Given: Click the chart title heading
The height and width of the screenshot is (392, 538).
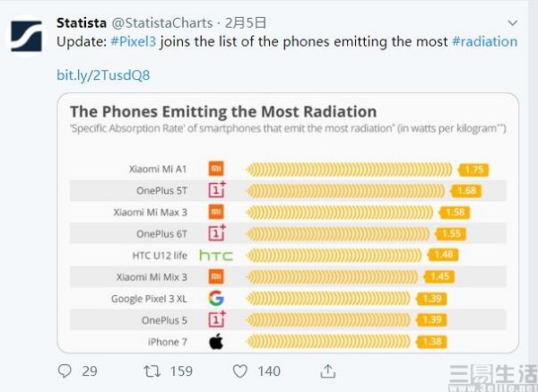Looking at the screenshot, I should pos(222,112).
